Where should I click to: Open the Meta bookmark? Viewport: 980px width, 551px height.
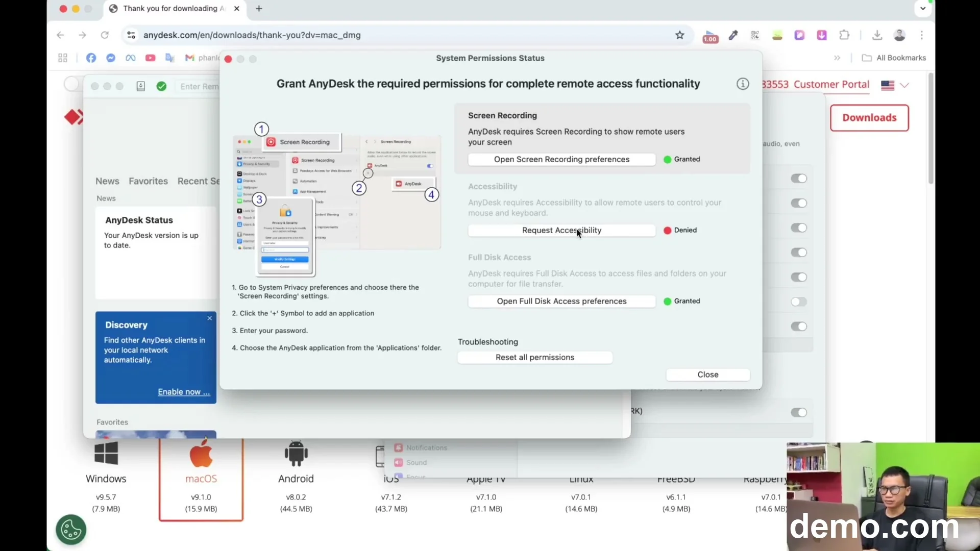[131, 58]
